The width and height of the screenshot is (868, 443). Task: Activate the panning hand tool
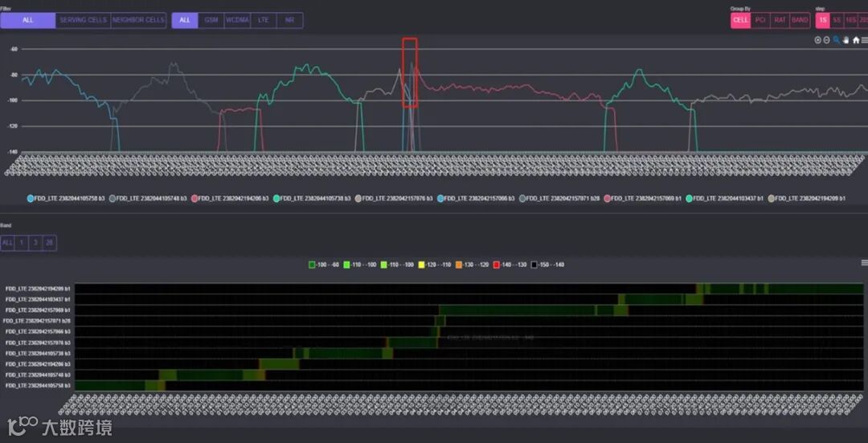click(x=845, y=40)
